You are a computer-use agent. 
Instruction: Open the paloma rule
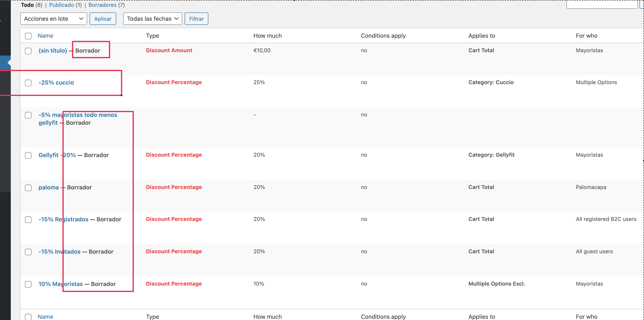click(x=49, y=187)
